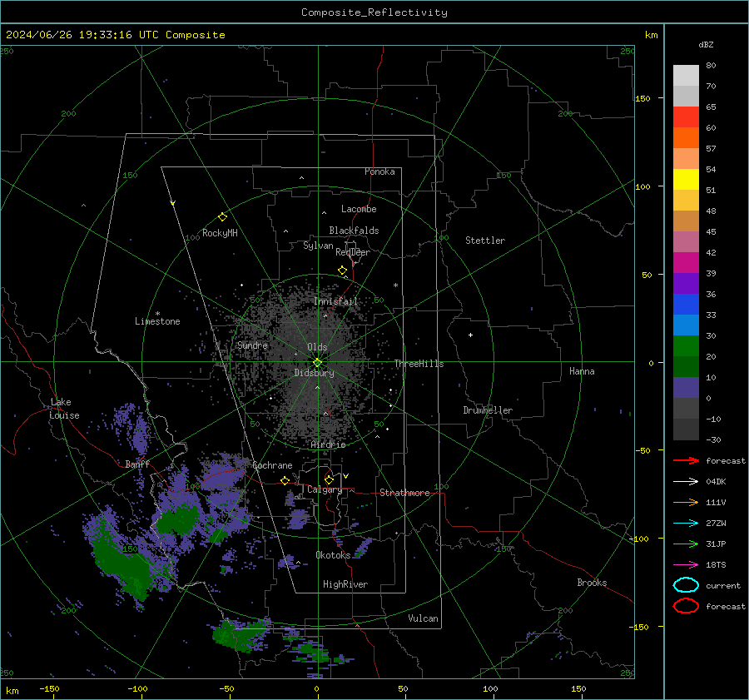Click the RedDeer city label

click(353, 252)
